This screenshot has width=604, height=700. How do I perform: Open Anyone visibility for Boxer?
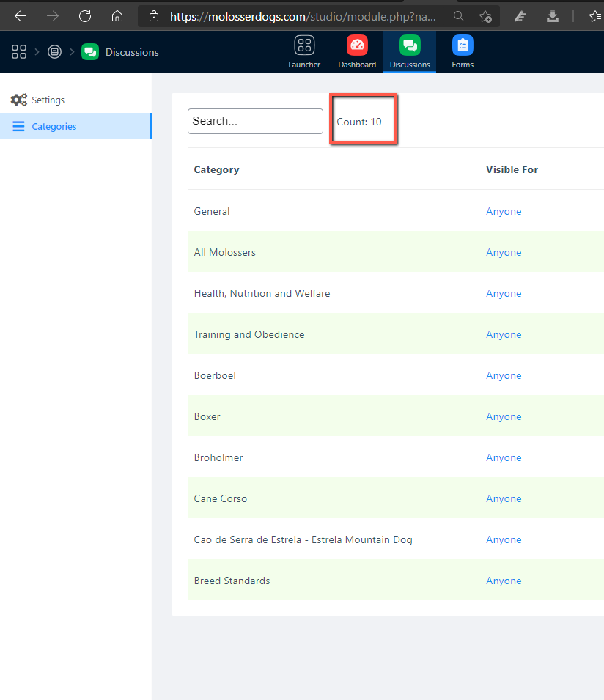pos(504,416)
